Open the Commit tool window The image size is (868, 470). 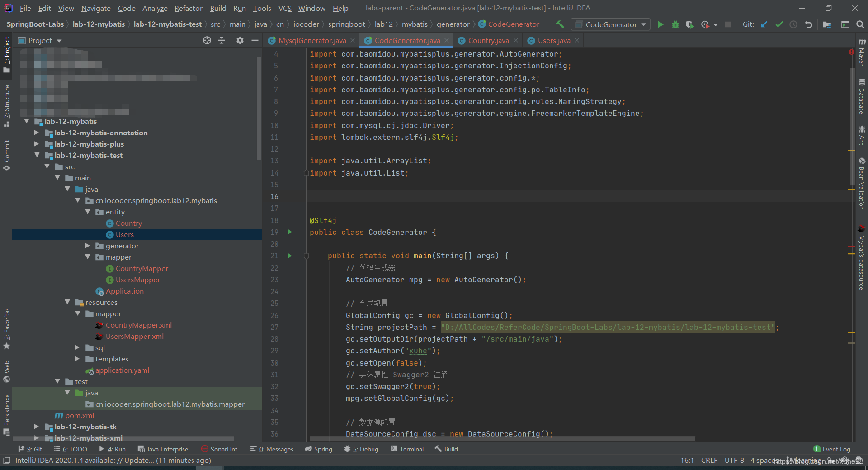click(x=6, y=155)
